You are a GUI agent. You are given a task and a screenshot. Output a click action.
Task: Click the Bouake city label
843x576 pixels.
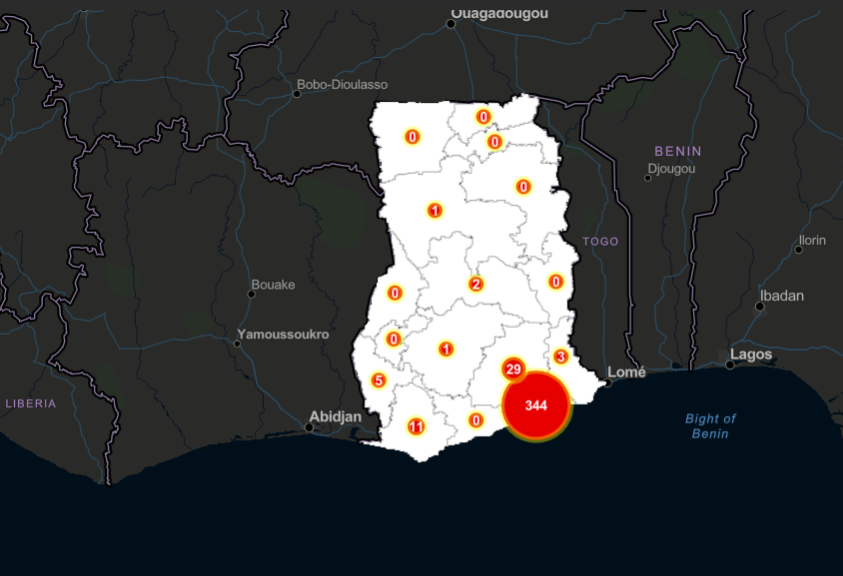[273, 285]
